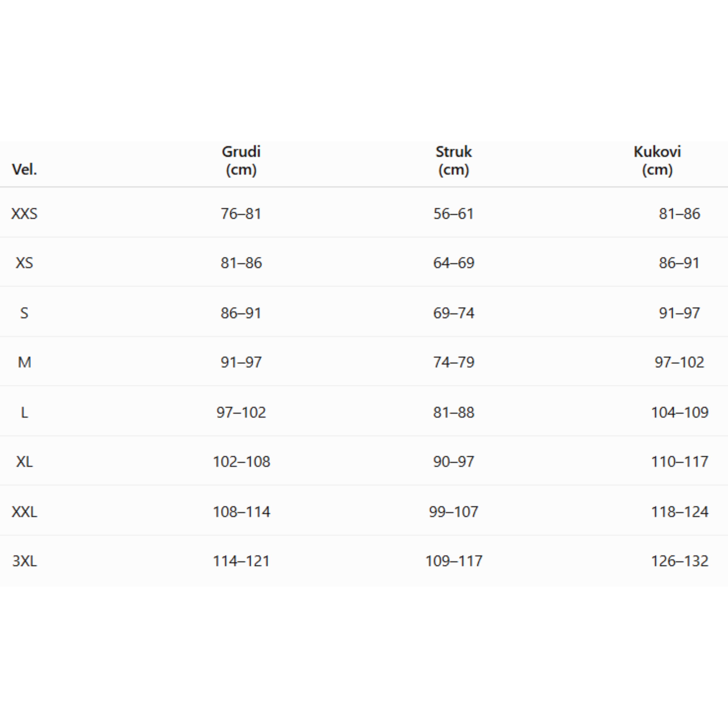Select the XS size row label
Viewport: 728px width, 728px height.
(24, 263)
